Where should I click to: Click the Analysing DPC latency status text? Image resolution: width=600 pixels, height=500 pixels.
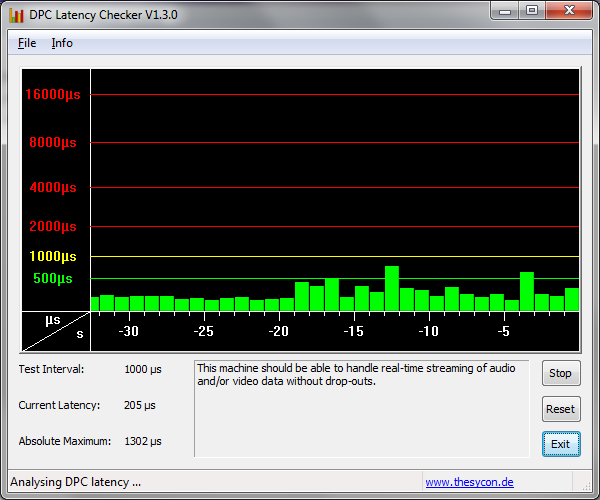pos(75,482)
